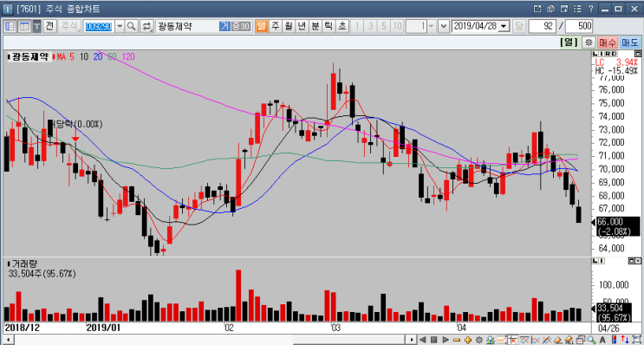Click the volume panel close X icon
The image size is (644, 345).
(x=637, y=261)
